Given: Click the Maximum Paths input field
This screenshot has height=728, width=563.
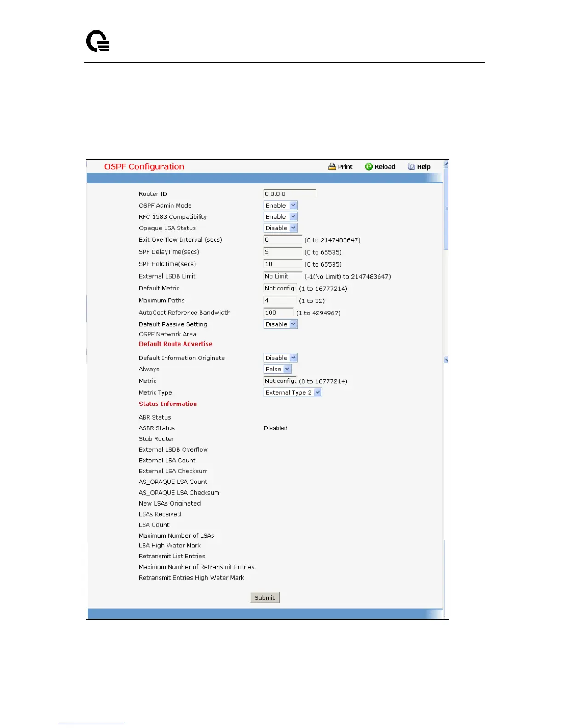Looking at the screenshot, I should click(280, 301).
